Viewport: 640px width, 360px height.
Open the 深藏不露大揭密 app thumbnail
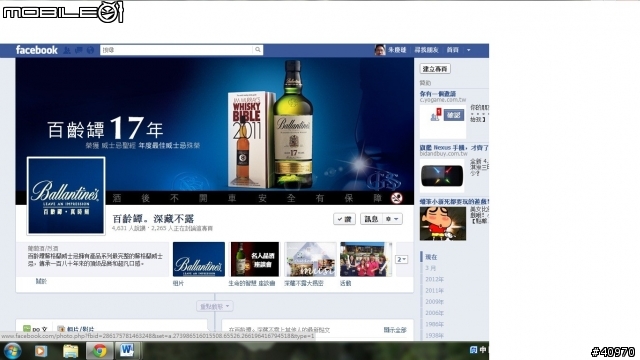pyautogui.click(x=310, y=259)
